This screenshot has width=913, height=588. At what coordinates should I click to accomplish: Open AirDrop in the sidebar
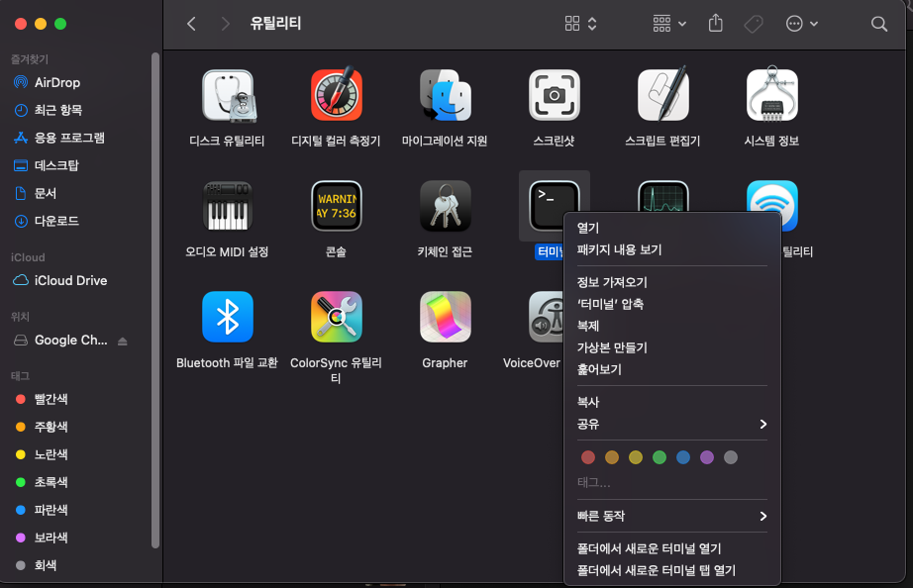[x=47, y=83]
